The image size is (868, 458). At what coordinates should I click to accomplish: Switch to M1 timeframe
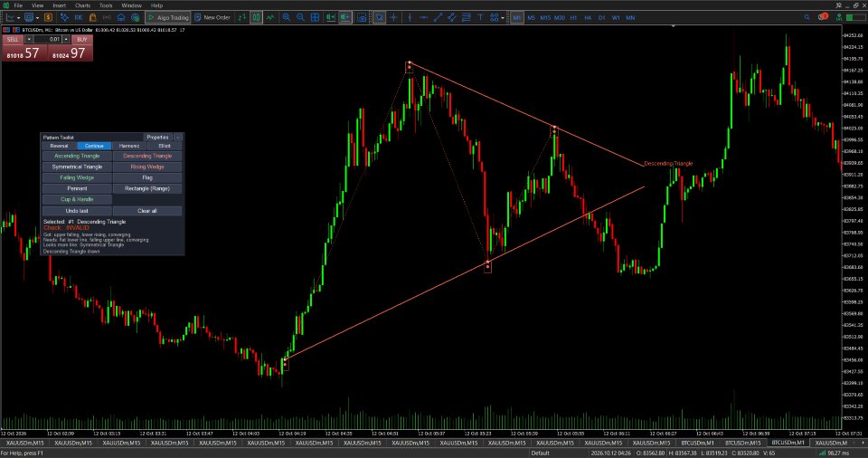[x=516, y=18]
